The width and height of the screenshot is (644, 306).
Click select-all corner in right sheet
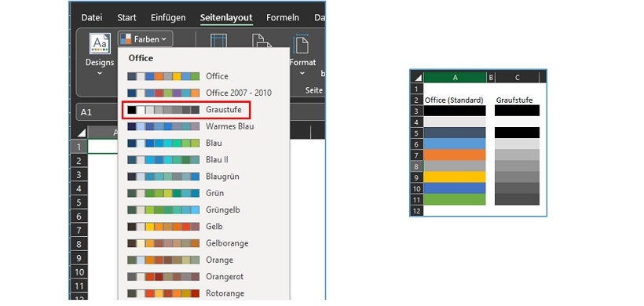coord(418,77)
